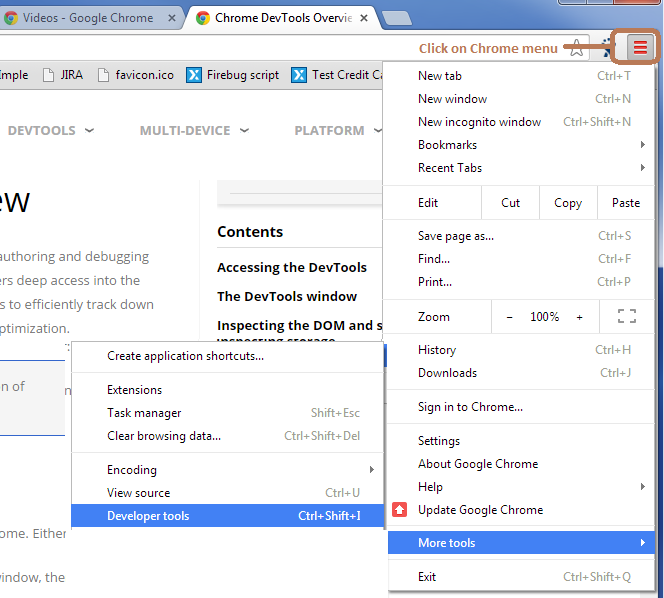Select Find... from the menu
Screen dimensions: 664x598
521,259
